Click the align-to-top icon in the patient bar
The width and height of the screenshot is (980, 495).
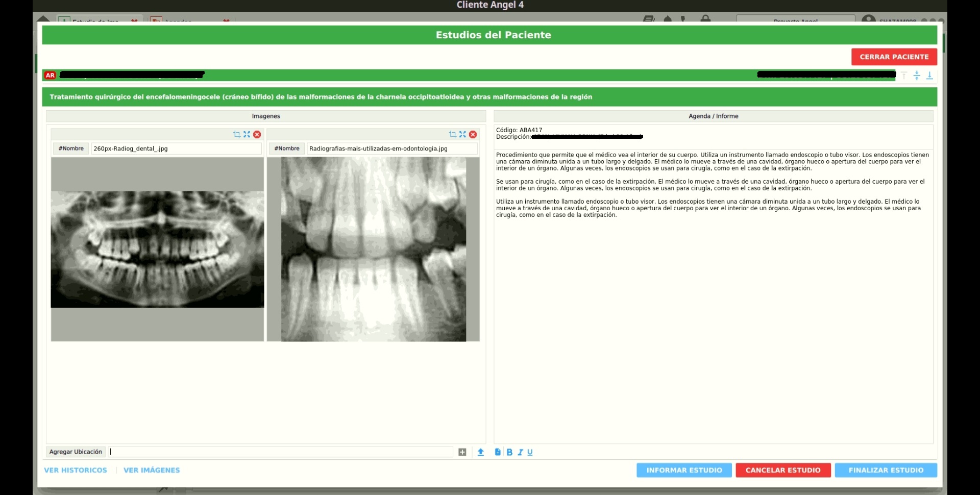coord(904,76)
